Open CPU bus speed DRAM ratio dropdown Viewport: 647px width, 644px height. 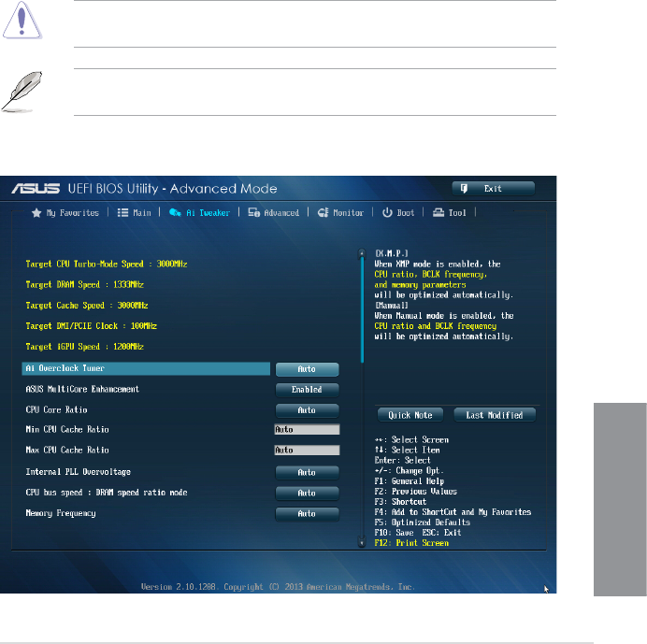(x=307, y=494)
